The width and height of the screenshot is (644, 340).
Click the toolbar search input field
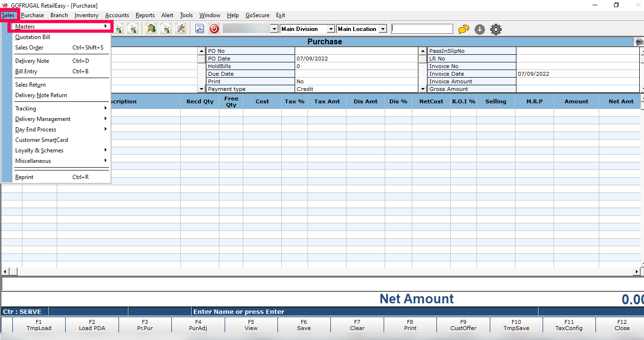[422, 29]
